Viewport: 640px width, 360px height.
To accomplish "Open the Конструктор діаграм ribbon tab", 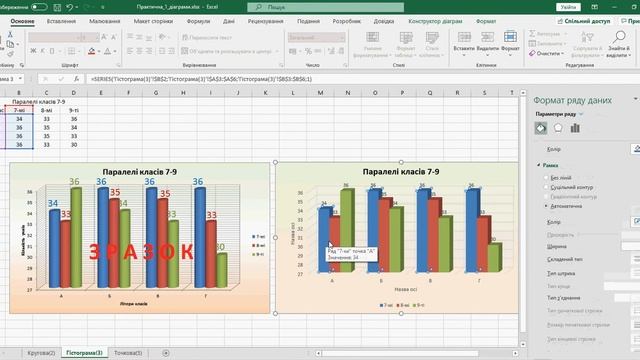I will pos(435,21).
